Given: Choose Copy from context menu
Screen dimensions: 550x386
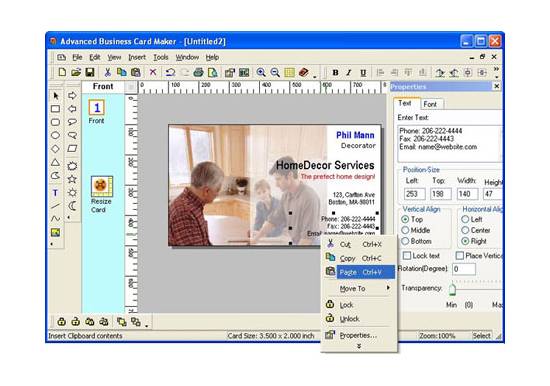Looking at the screenshot, I should [358, 258].
